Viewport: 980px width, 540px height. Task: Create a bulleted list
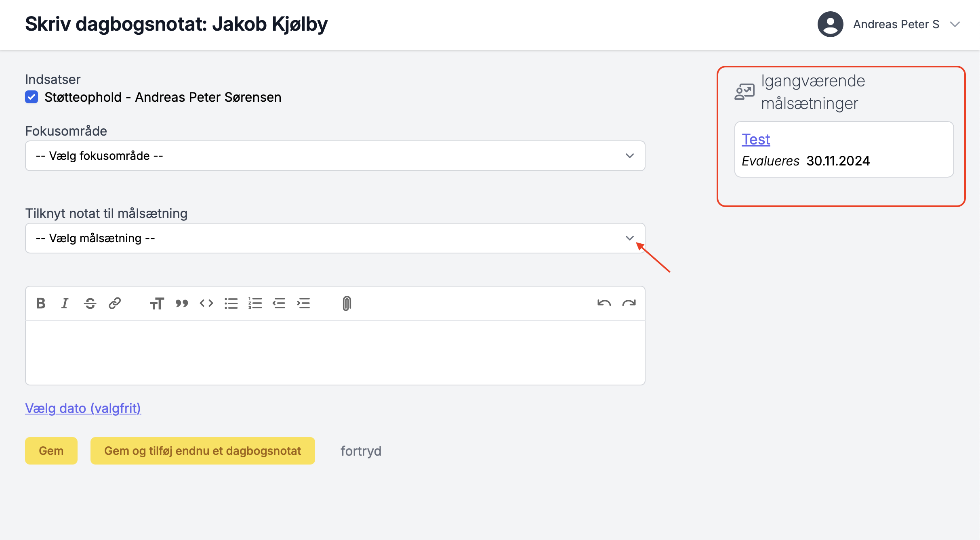pyautogui.click(x=231, y=303)
